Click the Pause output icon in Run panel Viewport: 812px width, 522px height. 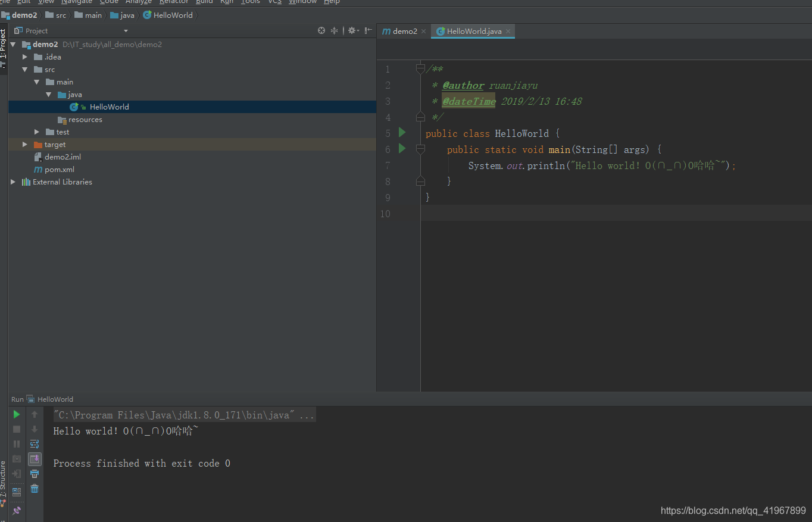[17, 444]
